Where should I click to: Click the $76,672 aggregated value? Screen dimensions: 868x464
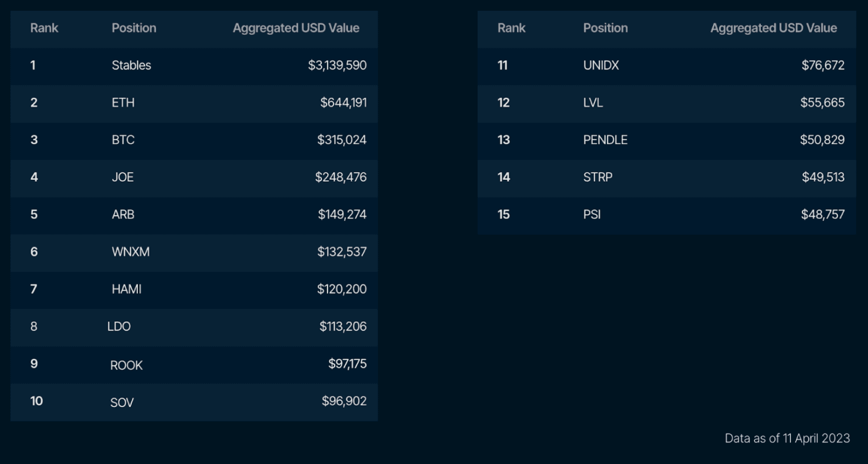tap(823, 65)
